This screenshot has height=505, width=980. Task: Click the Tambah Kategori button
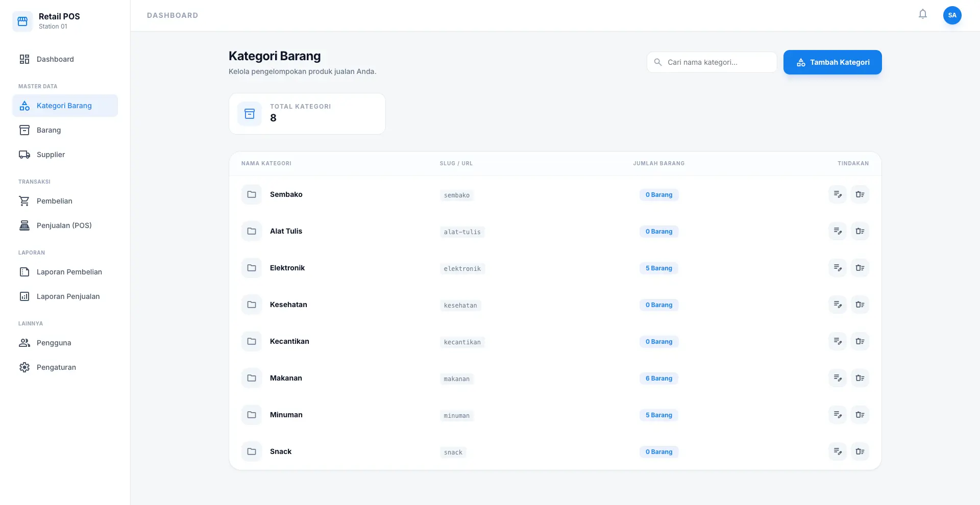tap(832, 62)
